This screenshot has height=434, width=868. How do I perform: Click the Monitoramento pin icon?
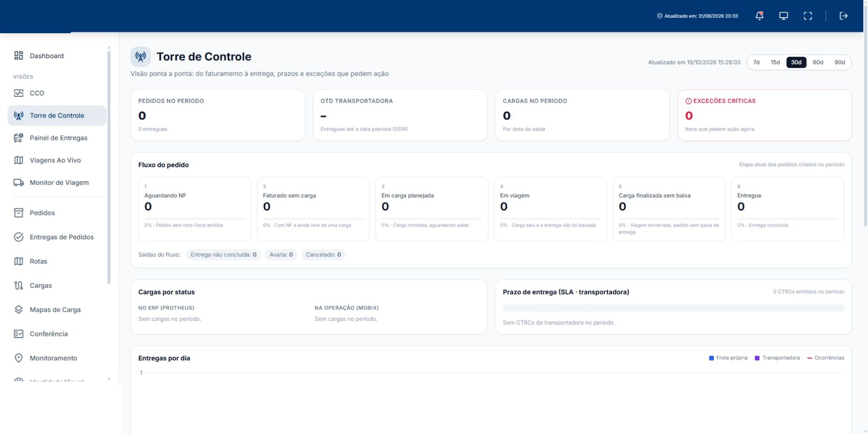(19, 358)
